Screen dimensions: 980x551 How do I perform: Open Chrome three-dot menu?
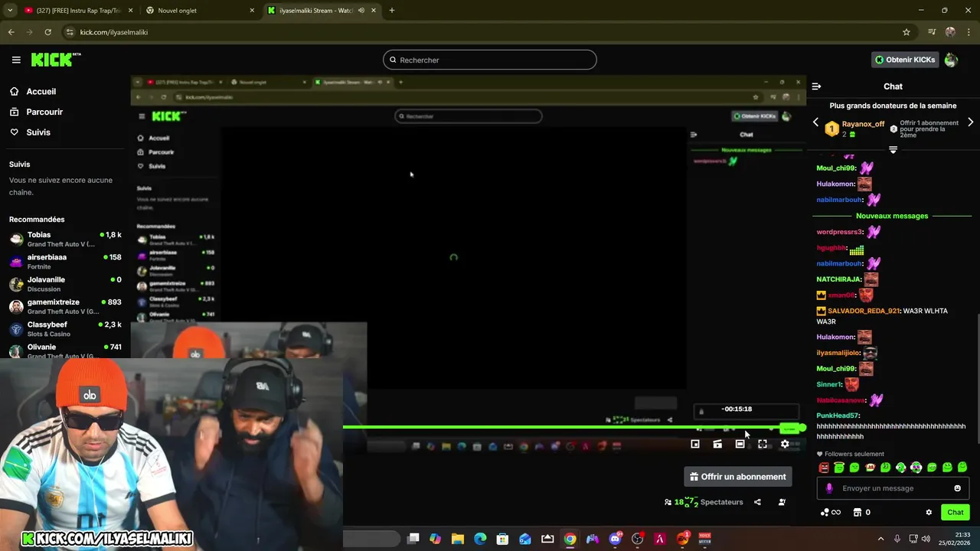click(969, 32)
